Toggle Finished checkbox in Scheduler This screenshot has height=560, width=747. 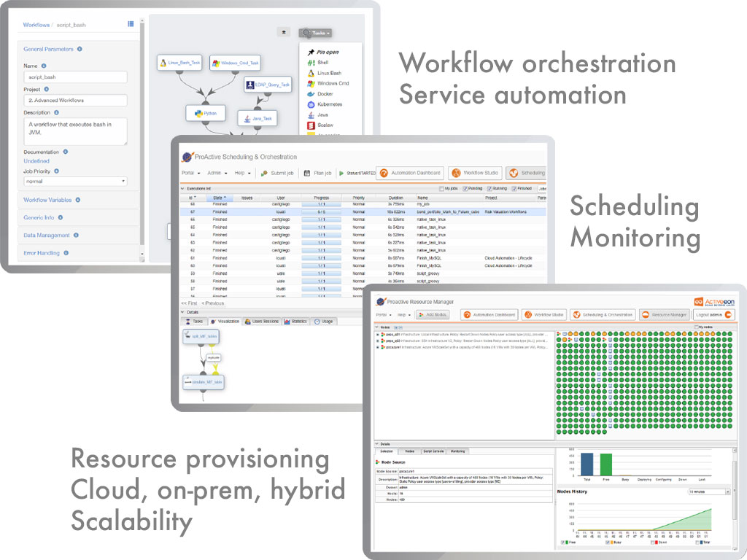point(514,189)
